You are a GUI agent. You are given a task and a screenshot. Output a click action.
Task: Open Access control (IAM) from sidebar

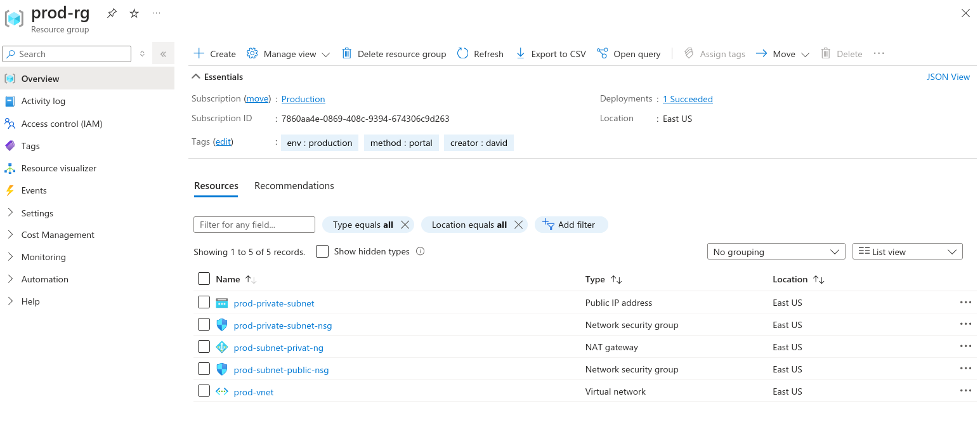pyautogui.click(x=62, y=124)
